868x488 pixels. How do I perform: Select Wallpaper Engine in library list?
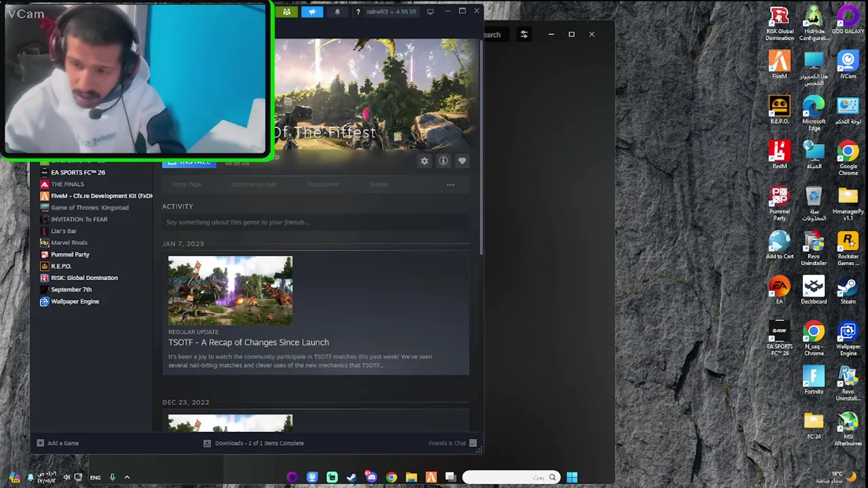coord(75,302)
